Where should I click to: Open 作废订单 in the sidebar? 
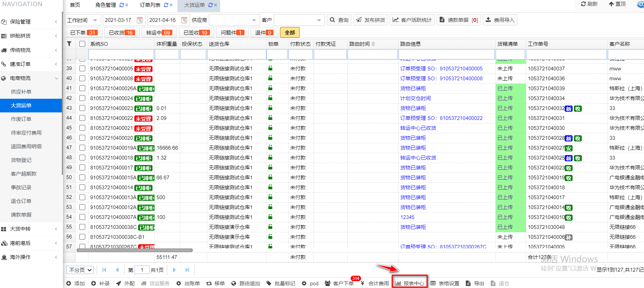coord(21,119)
